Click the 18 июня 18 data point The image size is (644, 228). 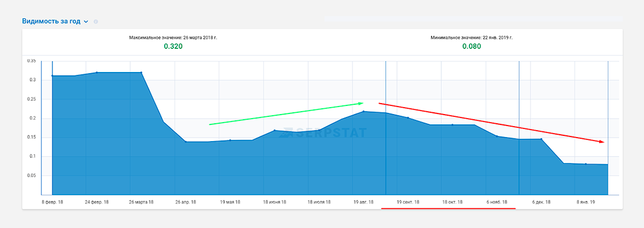pos(275,130)
